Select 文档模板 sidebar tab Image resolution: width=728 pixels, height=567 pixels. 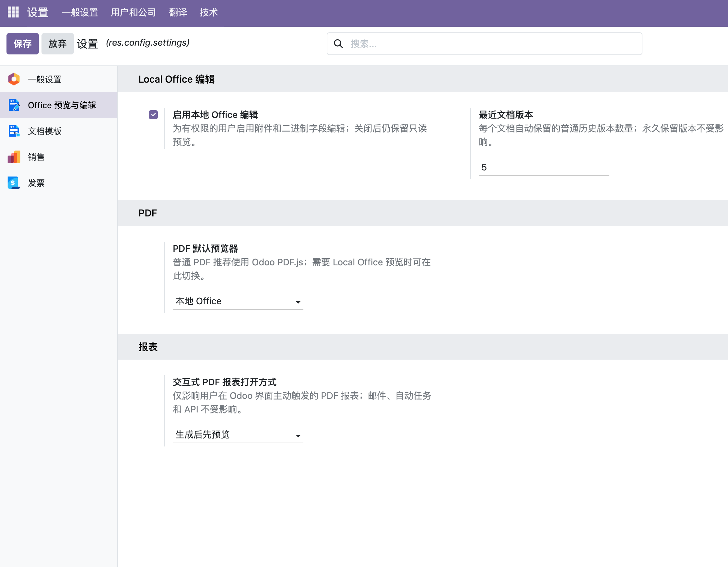59,131
